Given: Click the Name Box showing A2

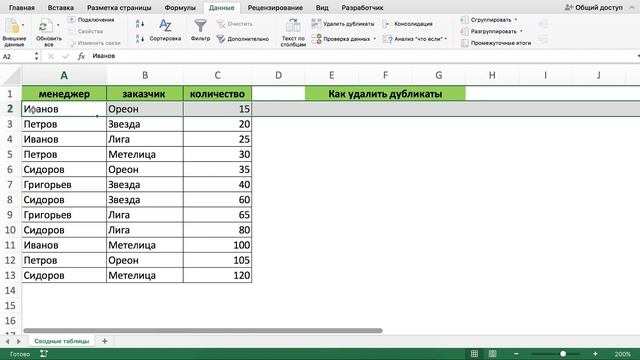Looking at the screenshot, I should (x=16, y=56).
